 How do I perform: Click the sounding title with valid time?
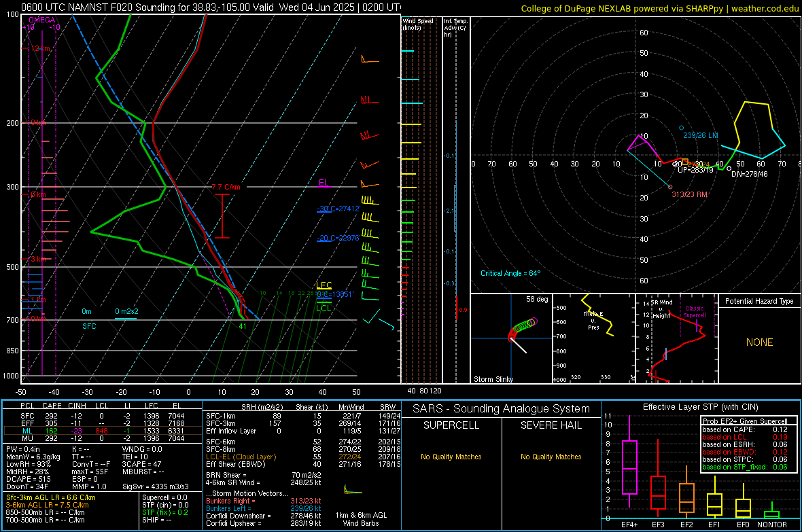pyautogui.click(x=211, y=7)
